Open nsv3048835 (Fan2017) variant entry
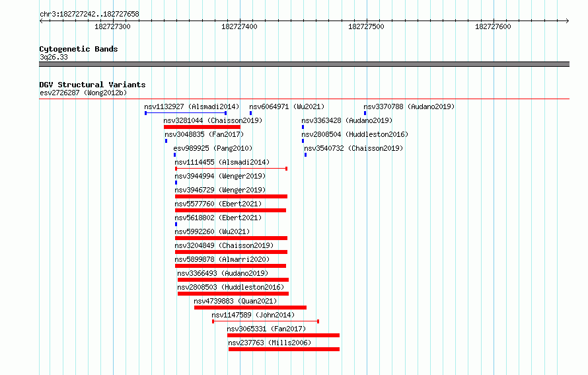 click(204, 134)
